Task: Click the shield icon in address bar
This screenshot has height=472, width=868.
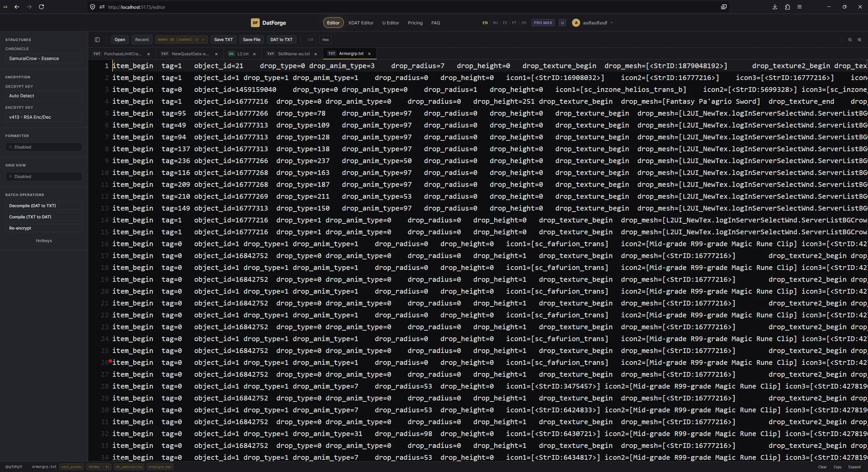Action: pyautogui.click(x=93, y=7)
